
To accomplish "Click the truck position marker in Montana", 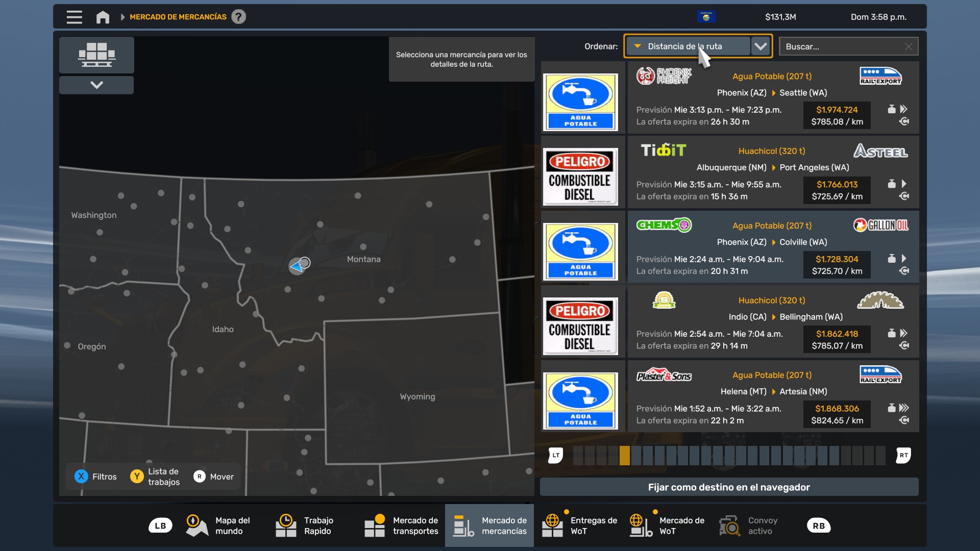I will pos(297,266).
